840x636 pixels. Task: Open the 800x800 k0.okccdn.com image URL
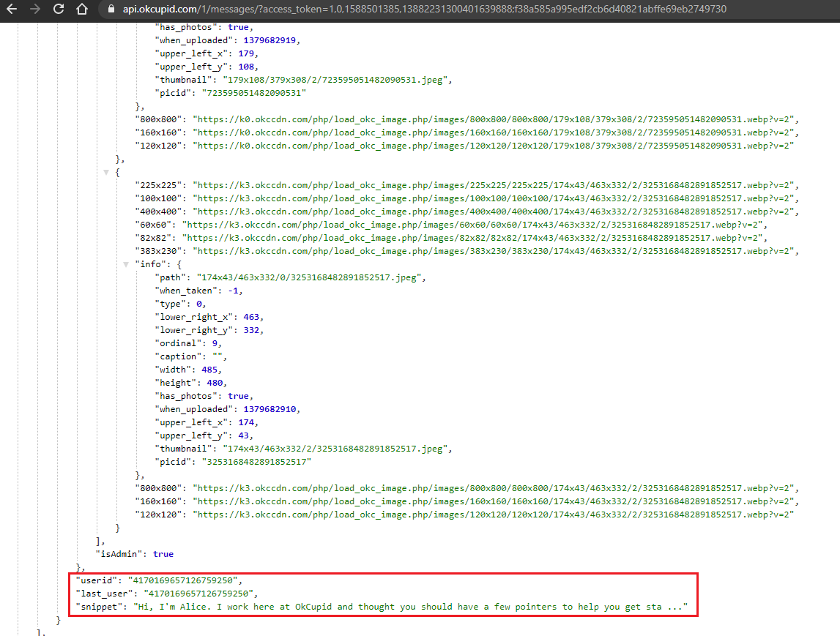[x=493, y=119]
